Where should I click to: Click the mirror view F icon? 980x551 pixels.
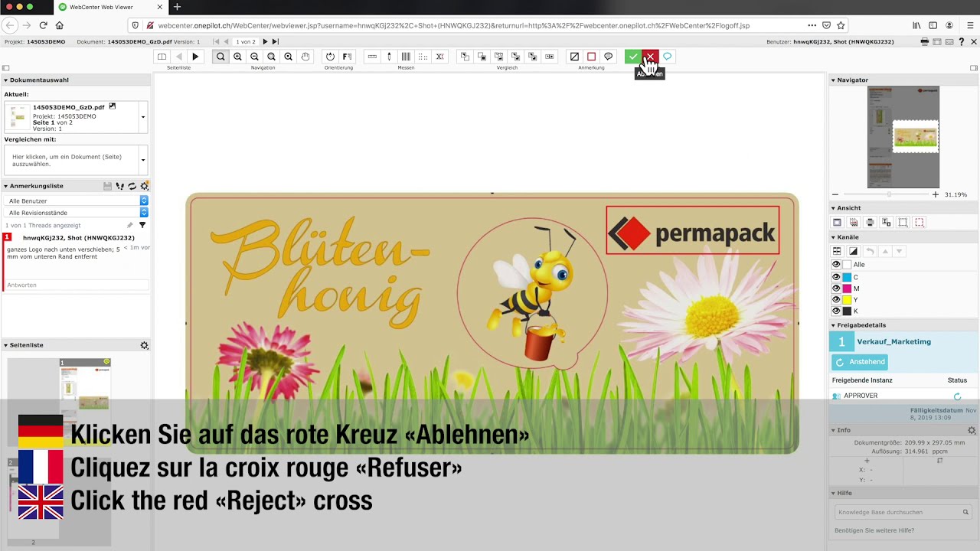pyautogui.click(x=347, y=57)
